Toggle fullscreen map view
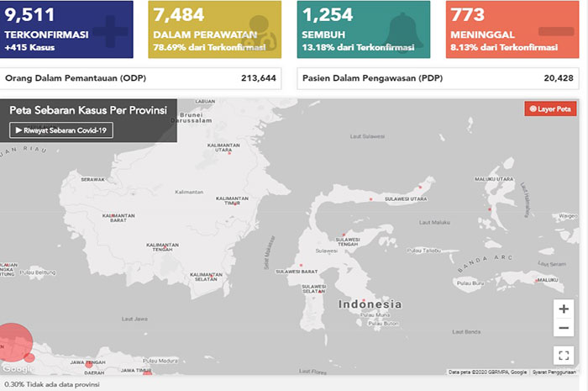 [x=564, y=355]
